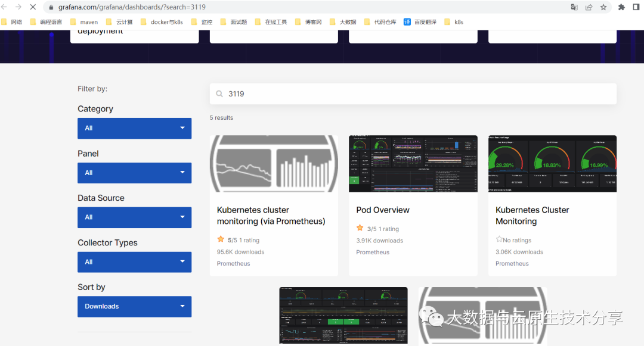This screenshot has height=346, width=644.
Task: Open the Kubernetes Cluster Monitoring dashboard title
Action: [532, 216]
